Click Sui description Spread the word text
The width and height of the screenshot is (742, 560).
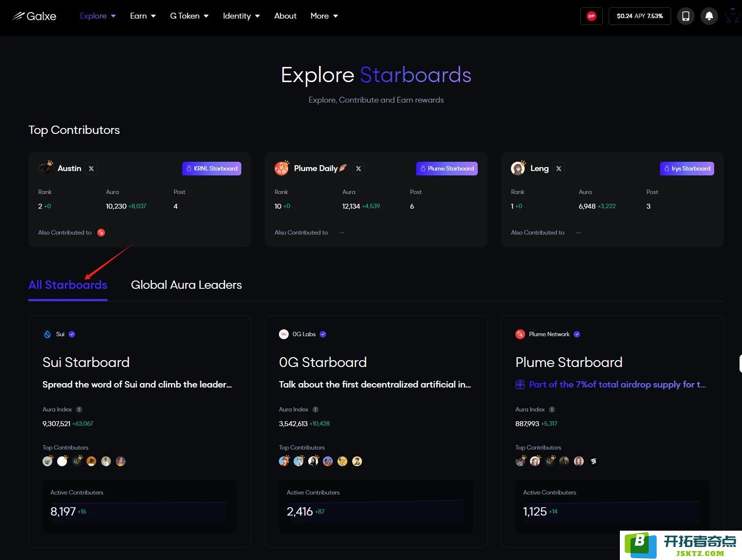pos(137,385)
